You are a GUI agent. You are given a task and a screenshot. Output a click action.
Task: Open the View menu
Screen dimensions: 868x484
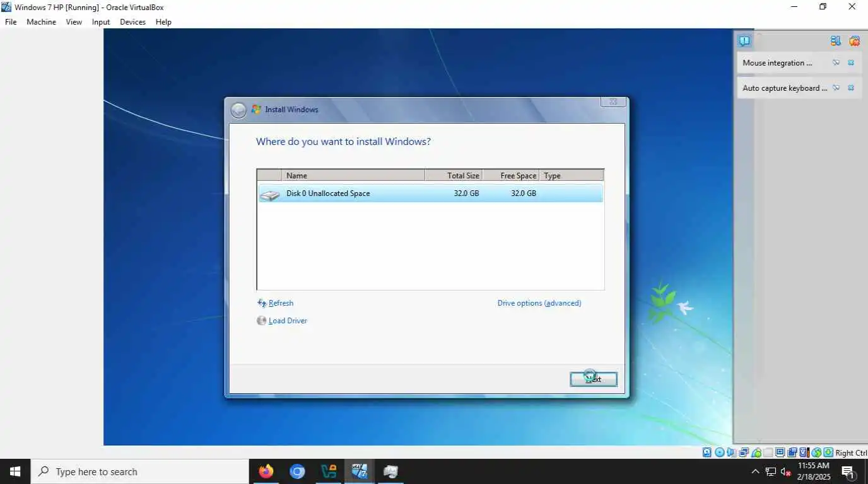(x=74, y=22)
